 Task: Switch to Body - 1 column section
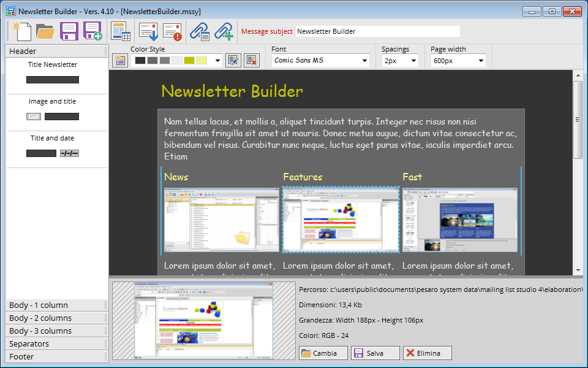pos(56,305)
